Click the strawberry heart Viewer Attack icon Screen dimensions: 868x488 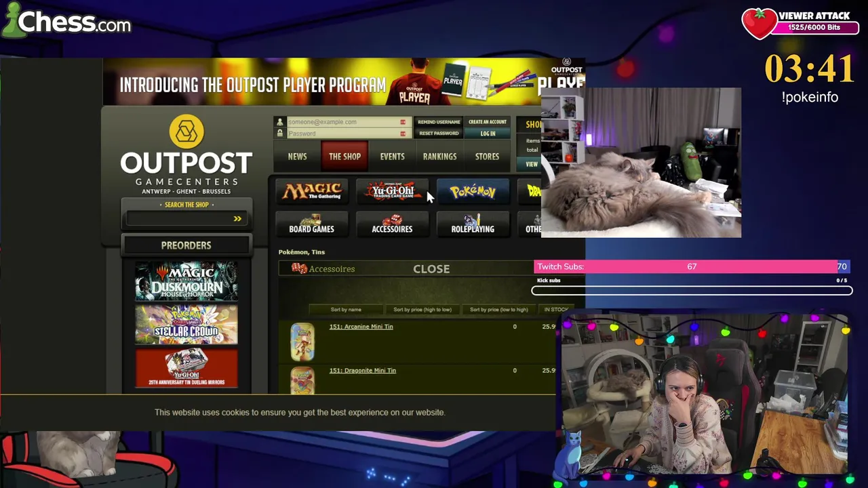tap(759, 23)
